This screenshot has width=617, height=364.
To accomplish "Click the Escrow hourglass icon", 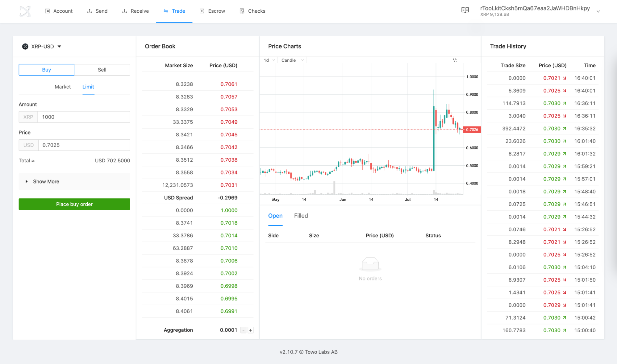I will coord(202,11).
